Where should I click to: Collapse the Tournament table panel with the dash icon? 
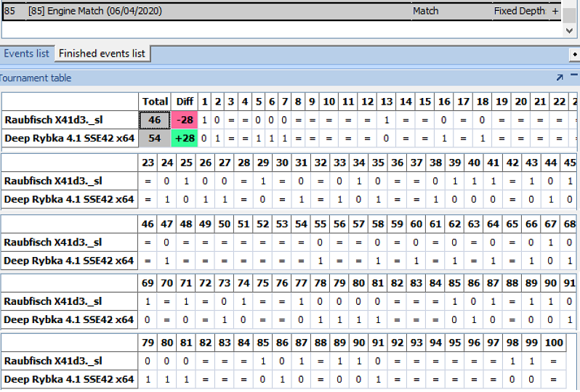[574, 75]
